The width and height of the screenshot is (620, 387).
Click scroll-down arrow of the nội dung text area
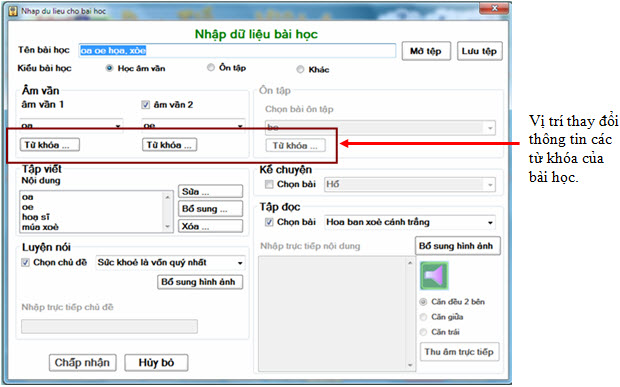[x=410, y=365]
